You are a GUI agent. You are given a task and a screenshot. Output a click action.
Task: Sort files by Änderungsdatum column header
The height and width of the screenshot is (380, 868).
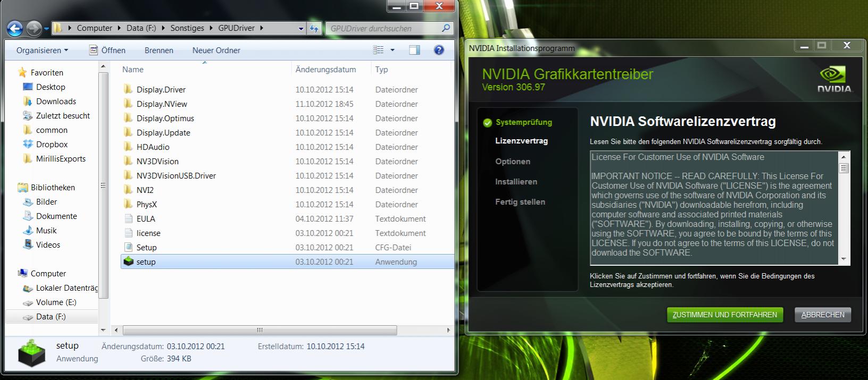tap(325, 69)
